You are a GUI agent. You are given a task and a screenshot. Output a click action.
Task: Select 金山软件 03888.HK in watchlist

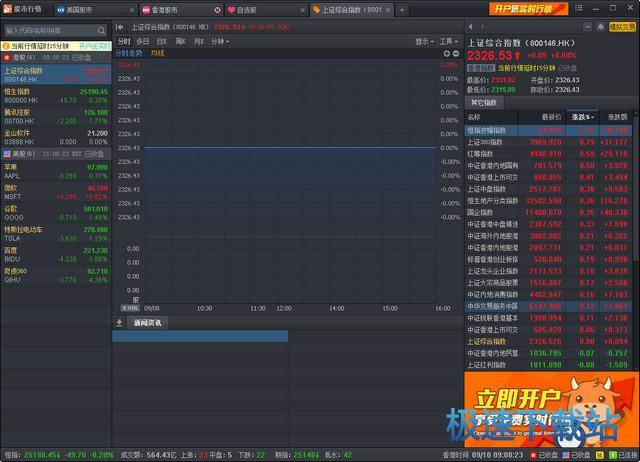click(x=56, y=137)
